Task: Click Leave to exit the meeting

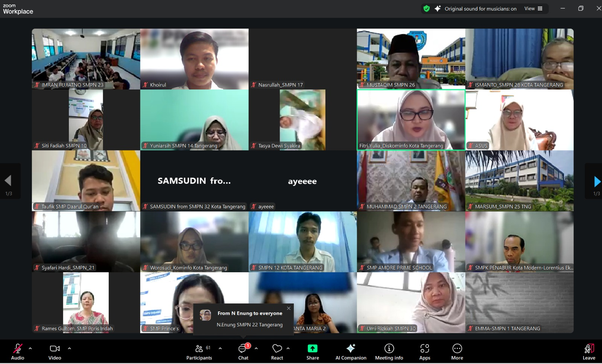Action: click(589, 352)
